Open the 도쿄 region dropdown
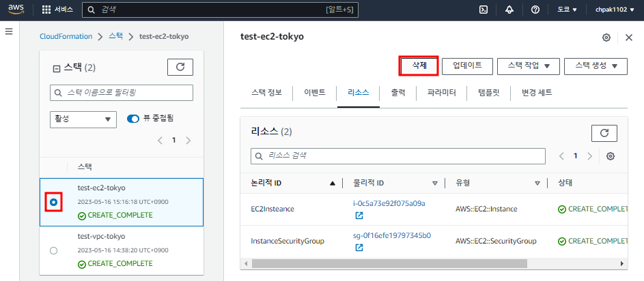 pos(567,10)
